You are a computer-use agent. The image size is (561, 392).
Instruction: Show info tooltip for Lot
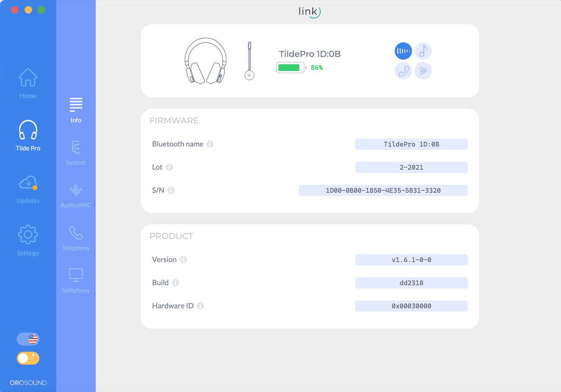[x=169, y=167]
